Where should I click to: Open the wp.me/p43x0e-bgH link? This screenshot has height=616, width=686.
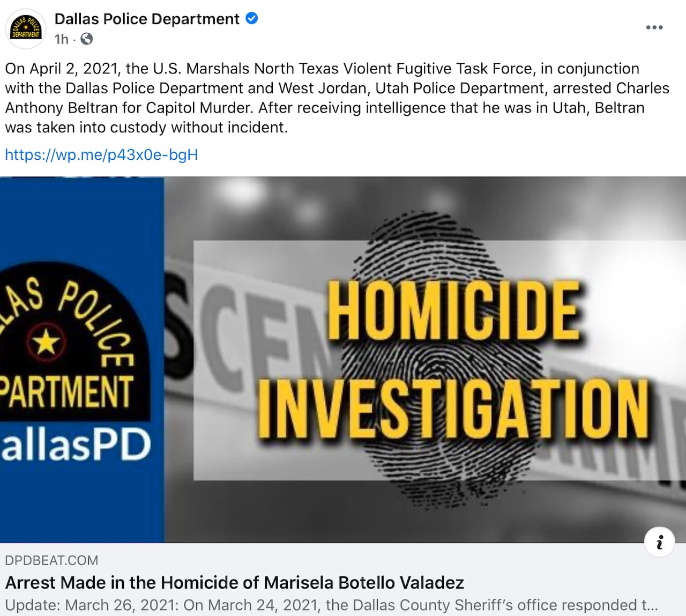pos(101,154)
